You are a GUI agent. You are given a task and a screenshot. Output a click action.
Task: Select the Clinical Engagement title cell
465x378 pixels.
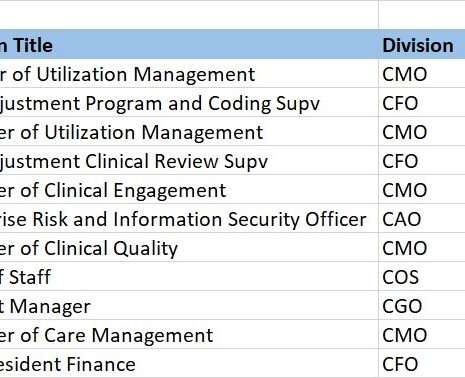coord(189,189)
